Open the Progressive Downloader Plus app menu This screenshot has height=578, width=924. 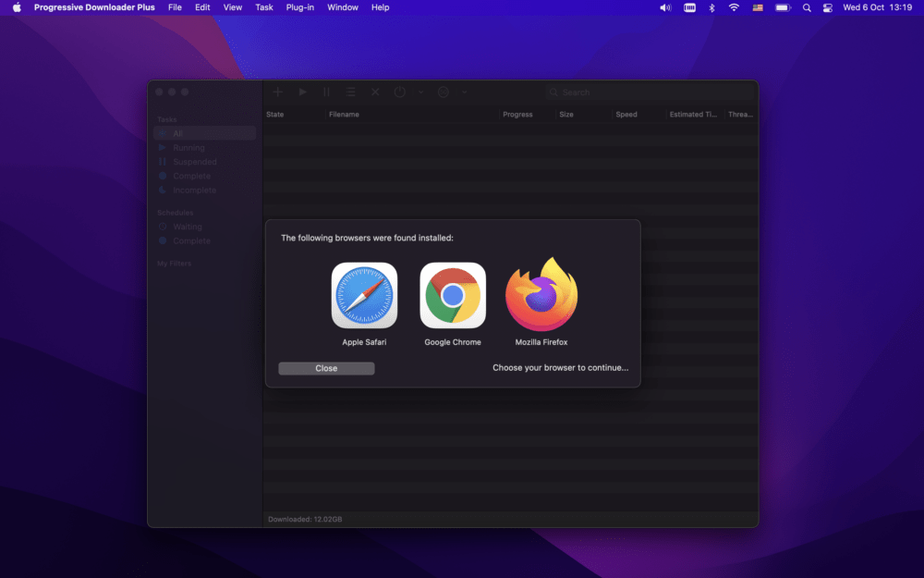click(x=94, y=7)
